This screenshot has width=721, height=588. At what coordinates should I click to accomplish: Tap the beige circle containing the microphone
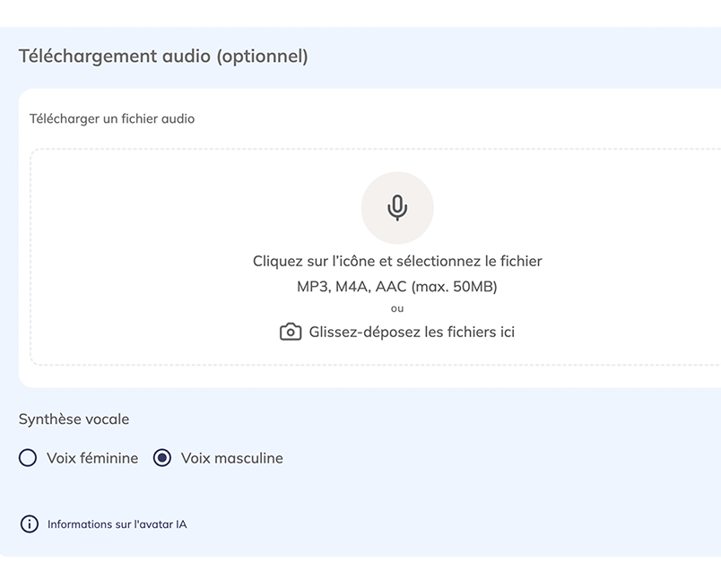(397, 207)
